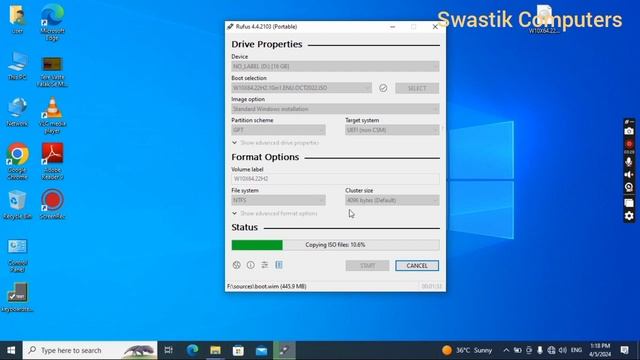The image size is (640, 360).
Task: Select This PC desktop icon
Action: pos(17,67)
